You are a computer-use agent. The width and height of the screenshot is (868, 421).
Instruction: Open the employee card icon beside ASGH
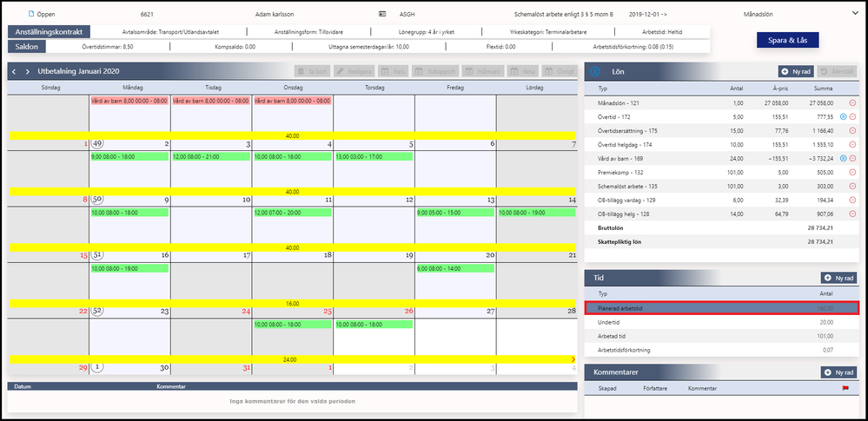click(382, 14)
